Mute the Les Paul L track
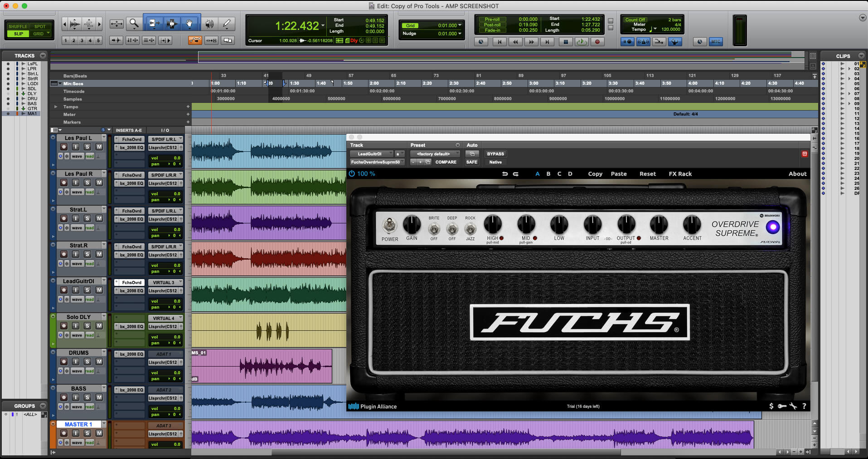The image size is (868, 459). [x=99, y=147]
